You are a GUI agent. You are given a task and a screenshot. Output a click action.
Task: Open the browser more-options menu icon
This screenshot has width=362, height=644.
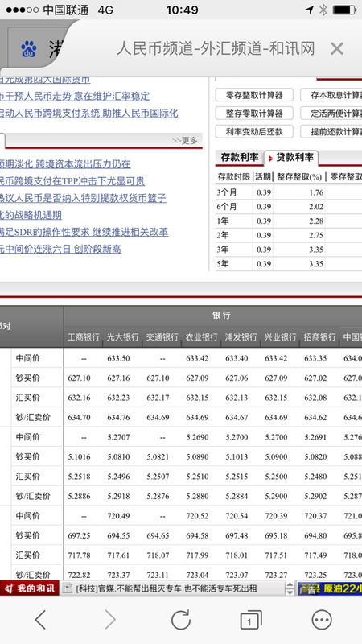coord(321,619)
